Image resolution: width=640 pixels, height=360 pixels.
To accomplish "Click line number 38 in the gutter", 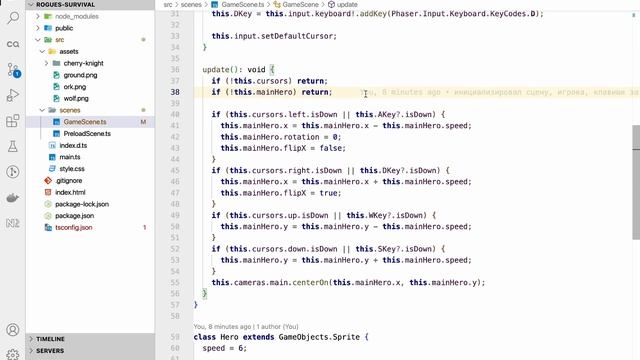I will pyautogui.click(x=175, y=92).
